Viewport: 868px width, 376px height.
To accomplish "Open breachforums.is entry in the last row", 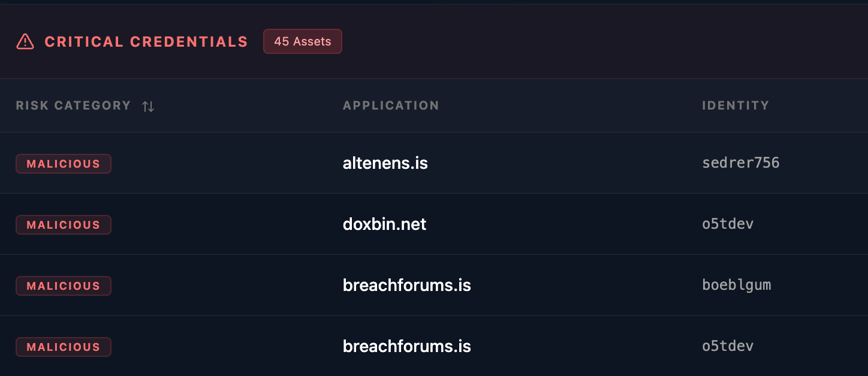I will pyautogui.click(x=406, y=346).
